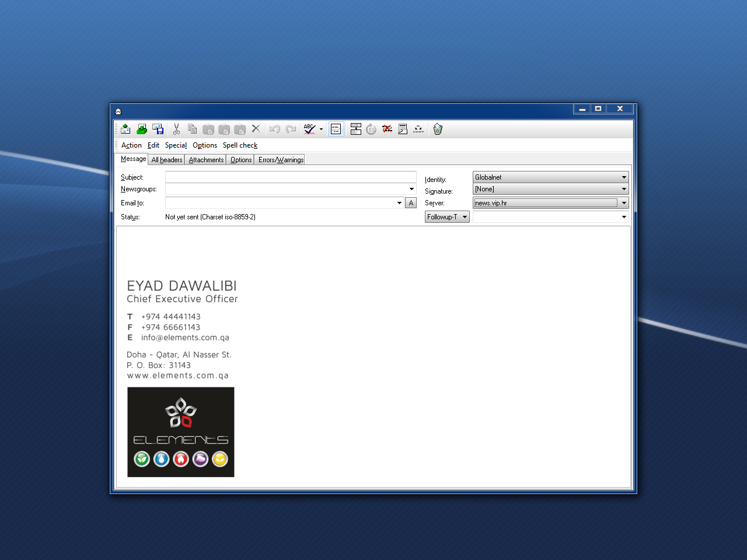Open the Followup-T header selector dropdown
The image size is (747, 560).
[x=447, y=217]
